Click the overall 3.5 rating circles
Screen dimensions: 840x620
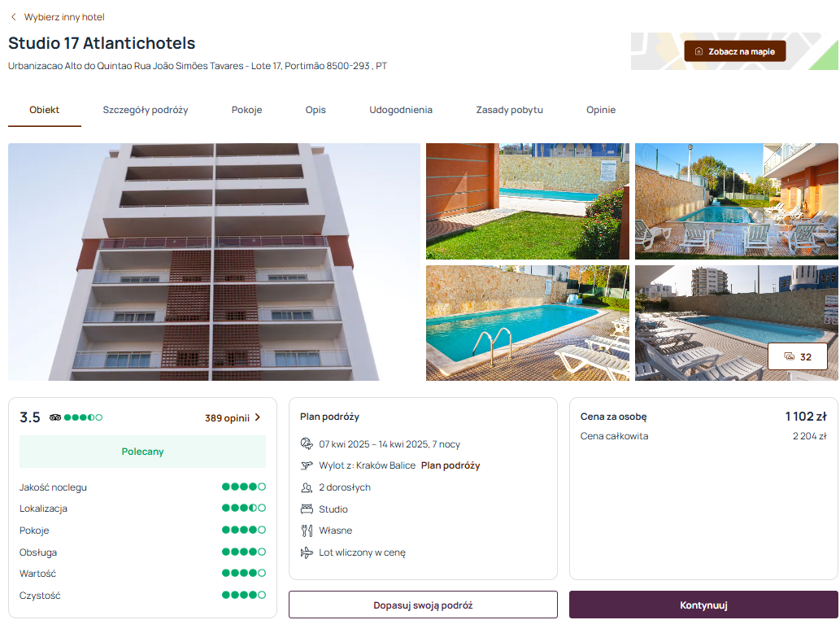(x=83, y=417)
